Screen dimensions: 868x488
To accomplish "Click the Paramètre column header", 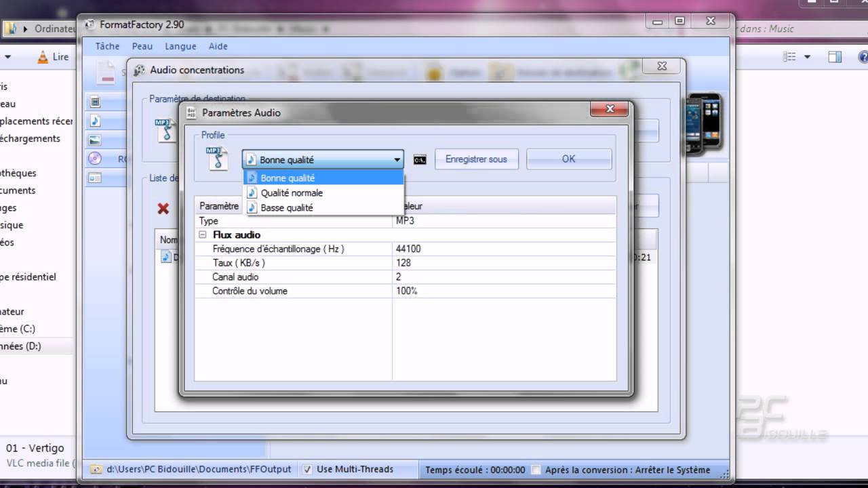I will [219, 206].
